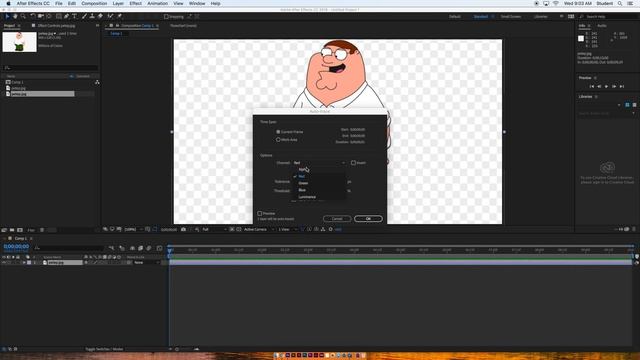The image size is (640, 360).
Task: Select the Zoom magnifier tool
Action: 23,16
